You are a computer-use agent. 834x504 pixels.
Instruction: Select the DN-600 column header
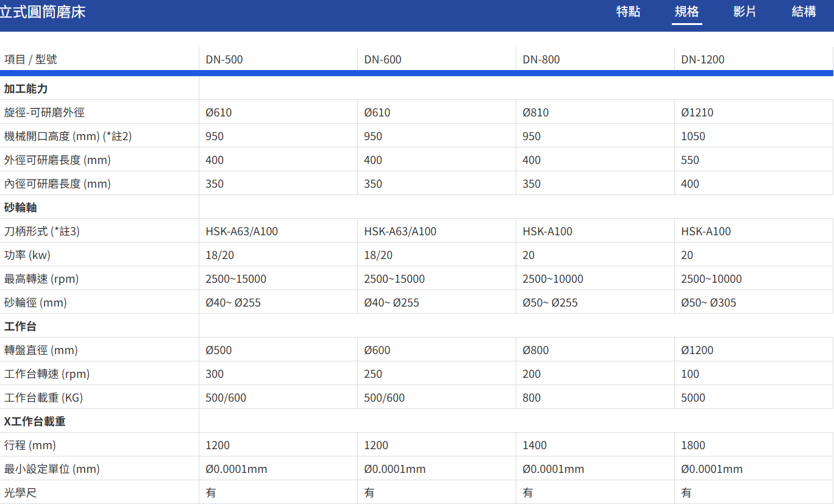tap(382, 60)
